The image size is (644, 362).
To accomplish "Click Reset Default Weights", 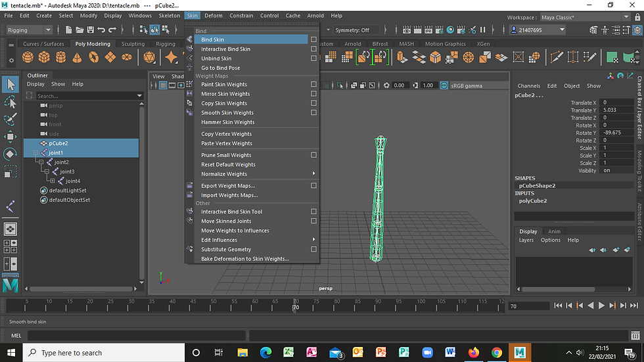I will tap(228, 164).
